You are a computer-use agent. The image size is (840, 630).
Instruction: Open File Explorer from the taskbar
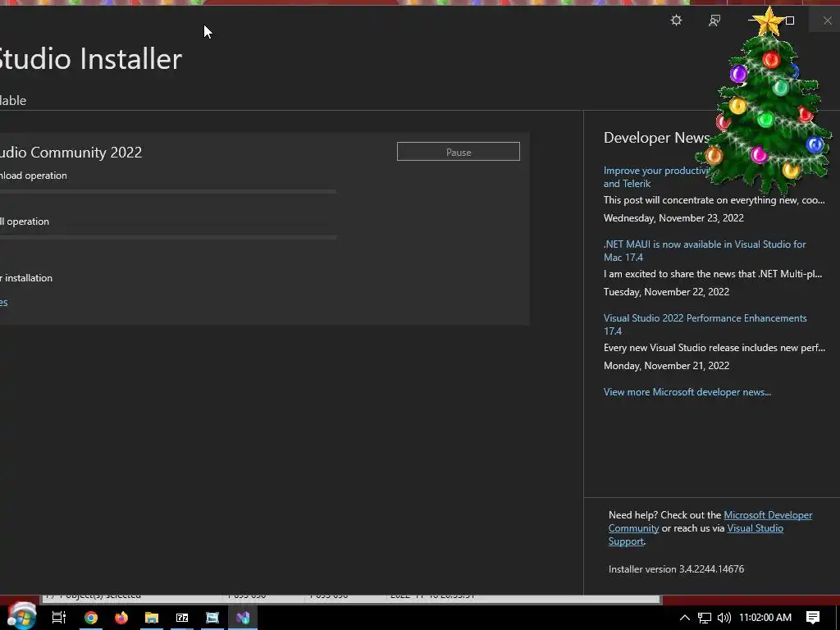pyautogui.click(x=152, y=618)
